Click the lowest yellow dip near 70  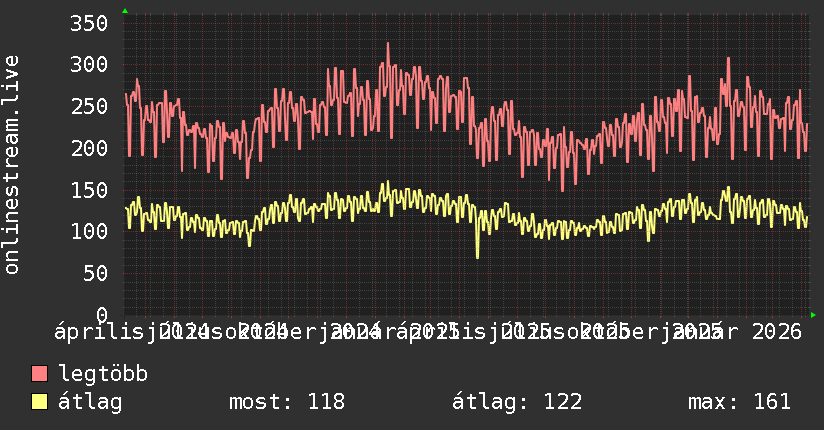[477, 256]
